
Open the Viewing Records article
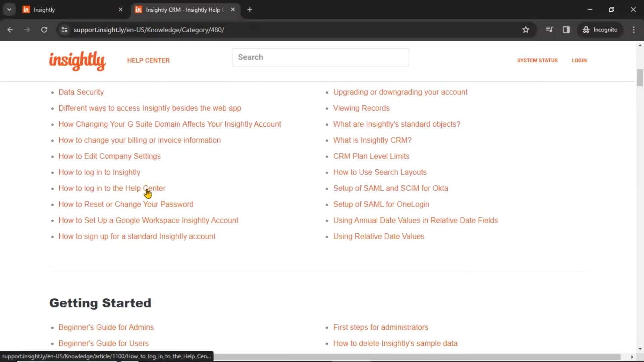tap(361, 108)
